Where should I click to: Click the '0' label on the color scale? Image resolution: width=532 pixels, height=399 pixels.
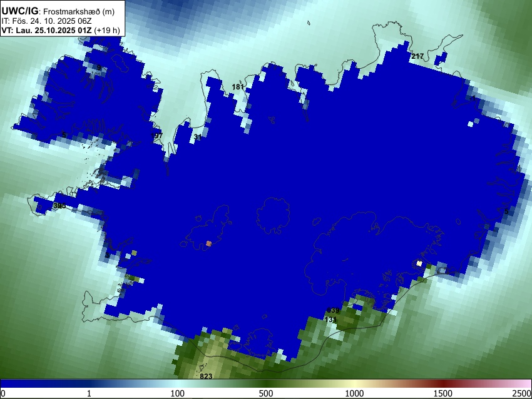pos(3,393)
